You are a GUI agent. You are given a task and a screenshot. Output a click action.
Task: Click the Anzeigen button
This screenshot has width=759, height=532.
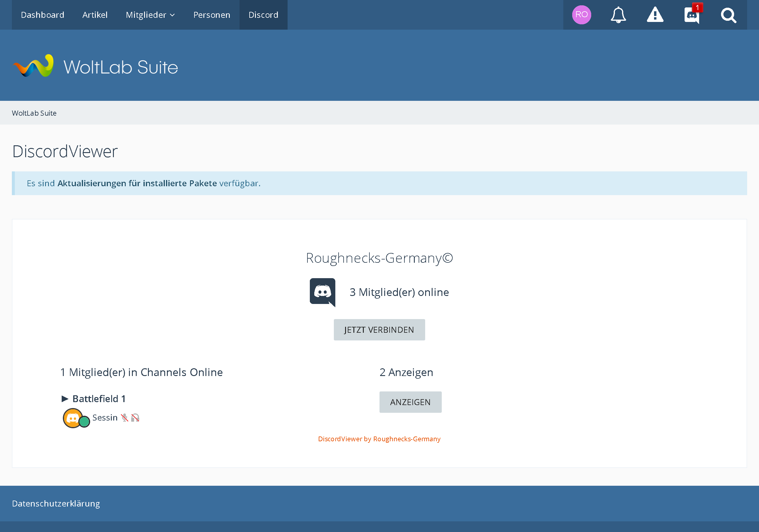pos(410,402)
